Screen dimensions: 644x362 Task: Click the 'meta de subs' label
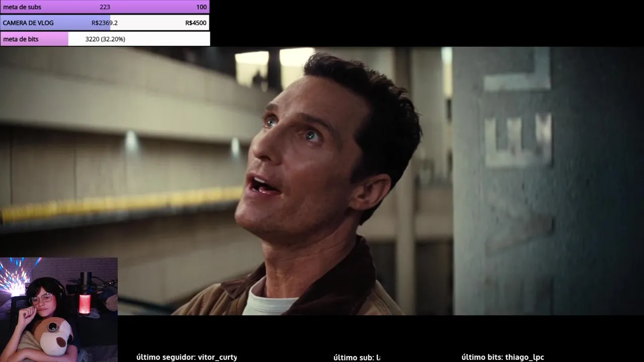[22, 7]
